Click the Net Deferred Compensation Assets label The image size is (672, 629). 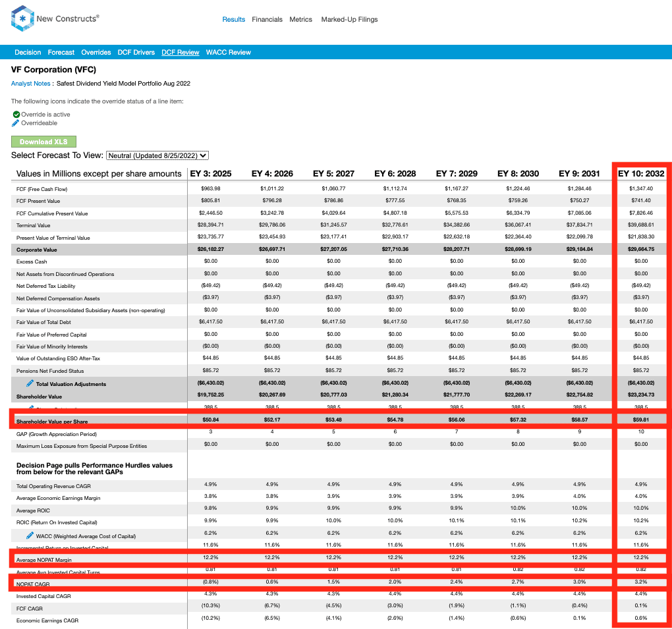tap(58, 298)
